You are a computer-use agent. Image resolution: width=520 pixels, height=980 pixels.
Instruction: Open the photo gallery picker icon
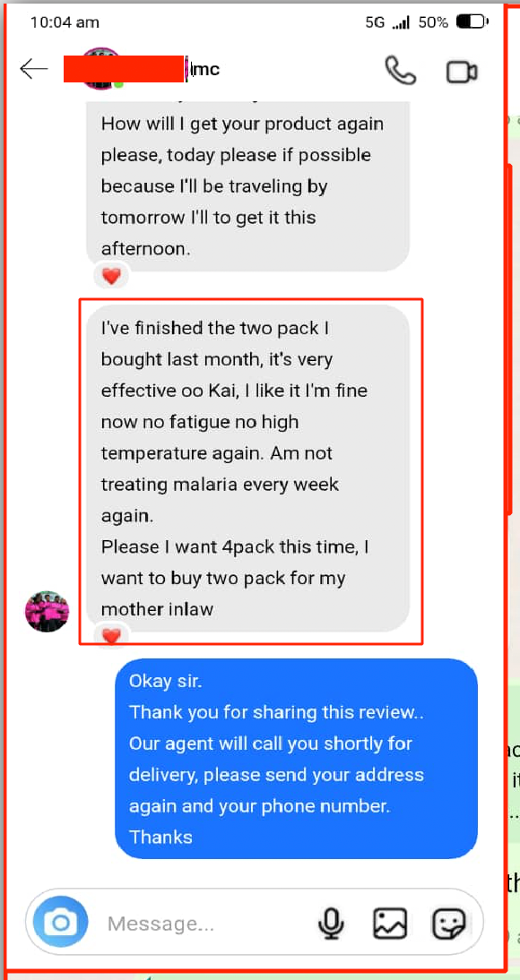391,924
